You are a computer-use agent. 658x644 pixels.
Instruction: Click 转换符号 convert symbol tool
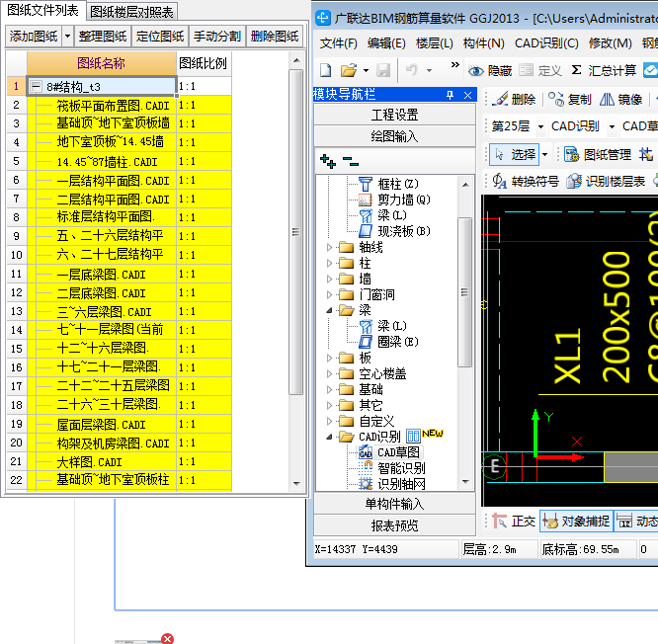pyautogui.click(x=526, y=181)
